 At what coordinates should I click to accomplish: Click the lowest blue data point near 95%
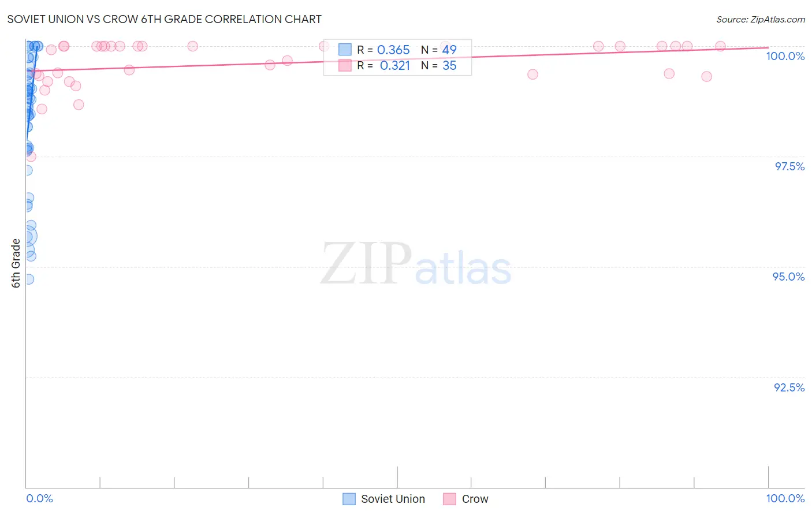tap(28, 279)
